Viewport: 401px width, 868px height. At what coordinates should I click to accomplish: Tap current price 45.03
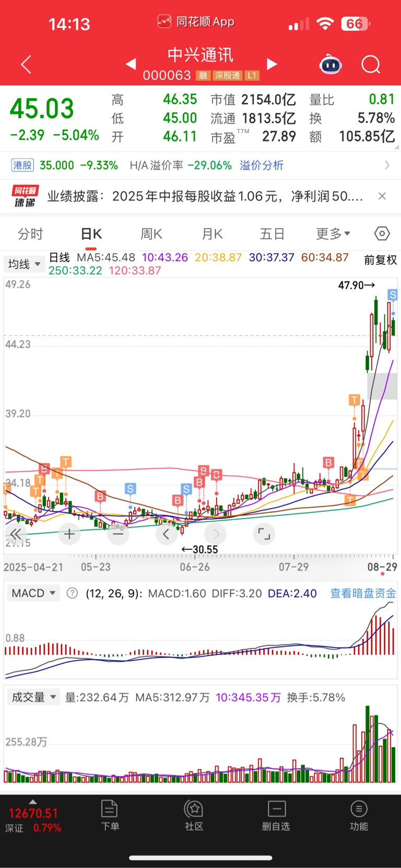(x=42, y=109)
